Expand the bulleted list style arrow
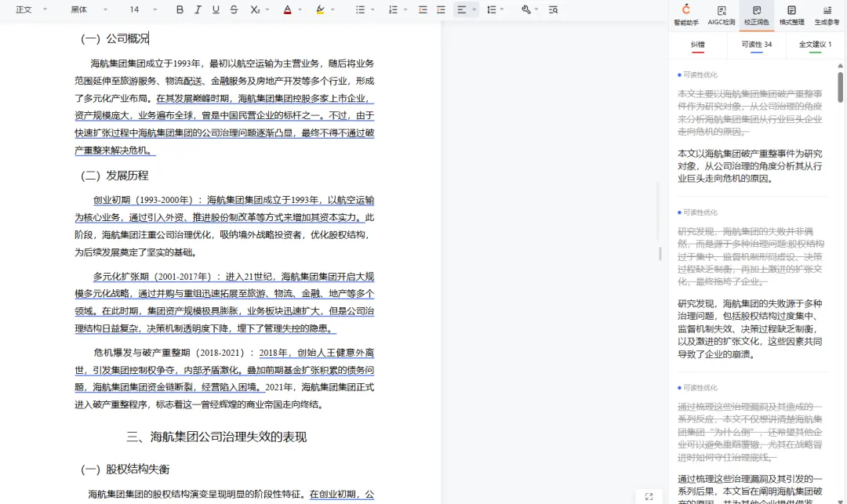This screenshot has height=504, width=847. (x=373, y=9)
